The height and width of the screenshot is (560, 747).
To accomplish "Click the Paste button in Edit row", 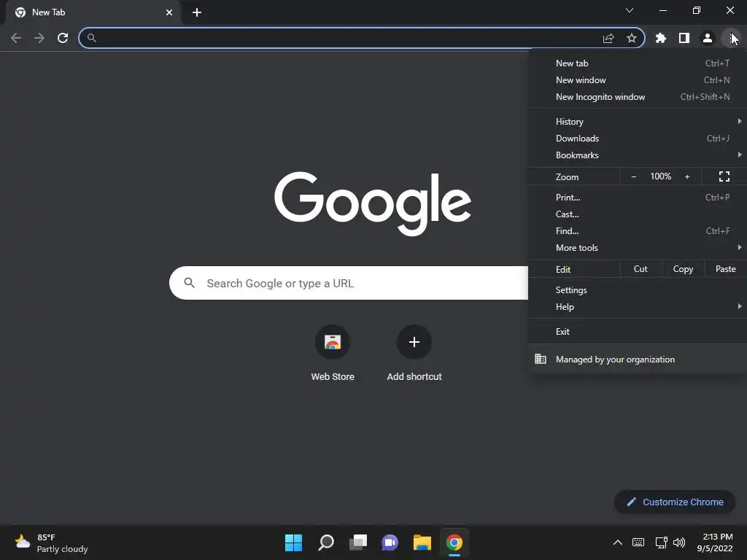I will click(726, 269).
